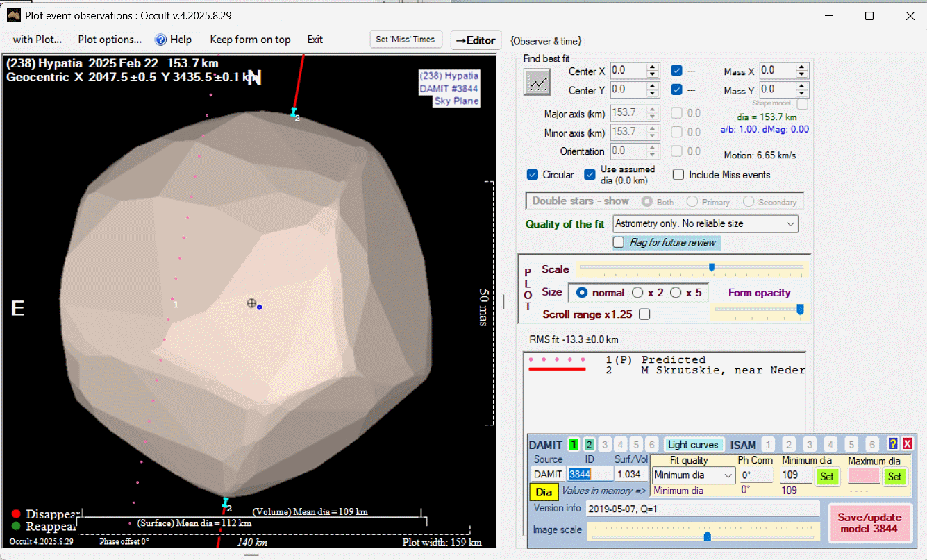Open the with Plot... menu
The height and width of the screenshot is (560, 927).
[x=37, y=40]
